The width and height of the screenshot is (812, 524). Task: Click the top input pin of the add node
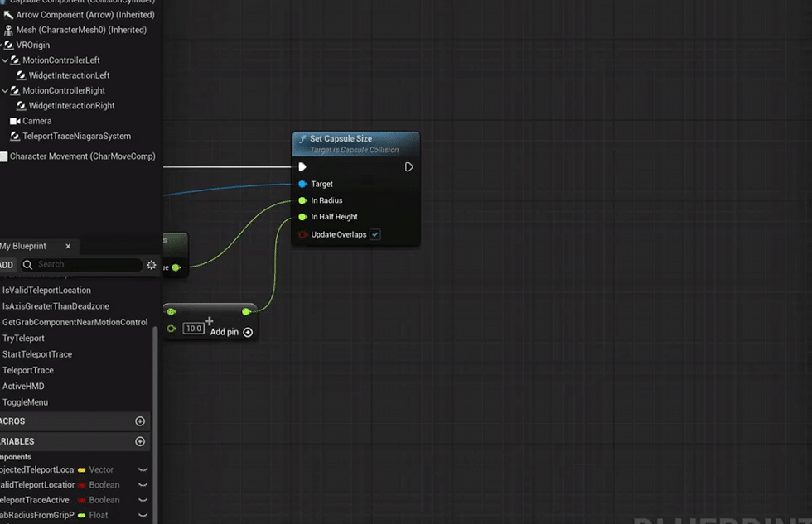point(172,311)
